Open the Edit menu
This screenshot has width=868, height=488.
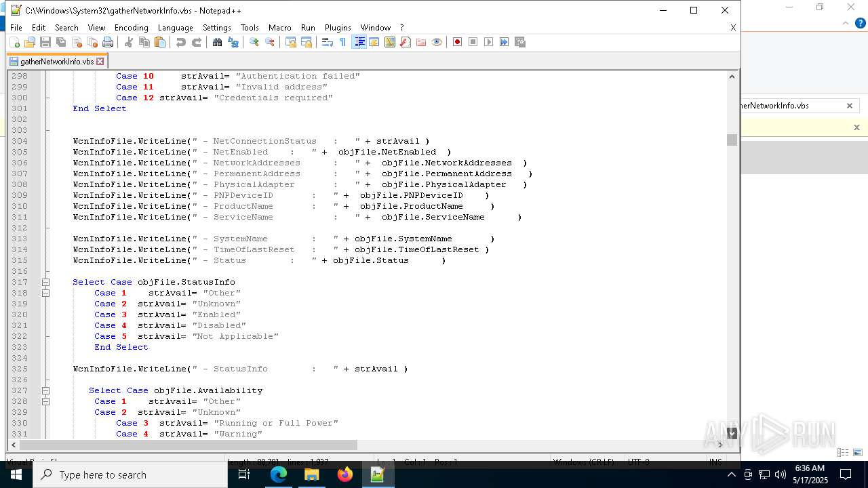point(39,28)
